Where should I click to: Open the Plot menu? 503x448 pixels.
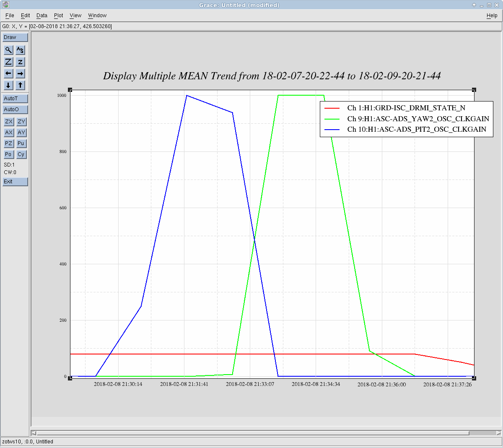coord(58,16)
